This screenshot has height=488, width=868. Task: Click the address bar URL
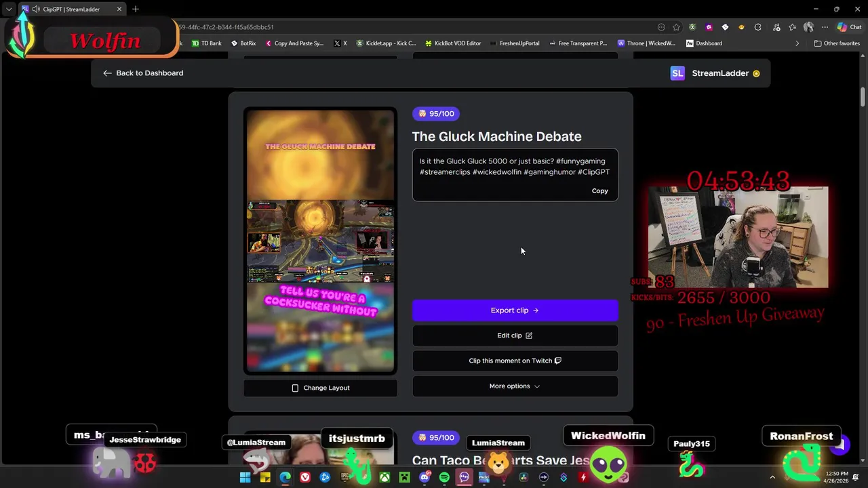[226, 27]
